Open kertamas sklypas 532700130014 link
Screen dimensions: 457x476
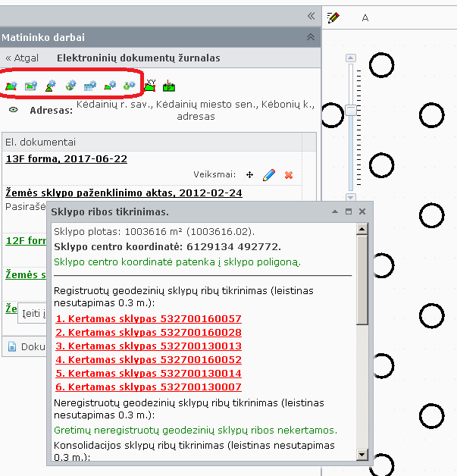pos(149,374)
